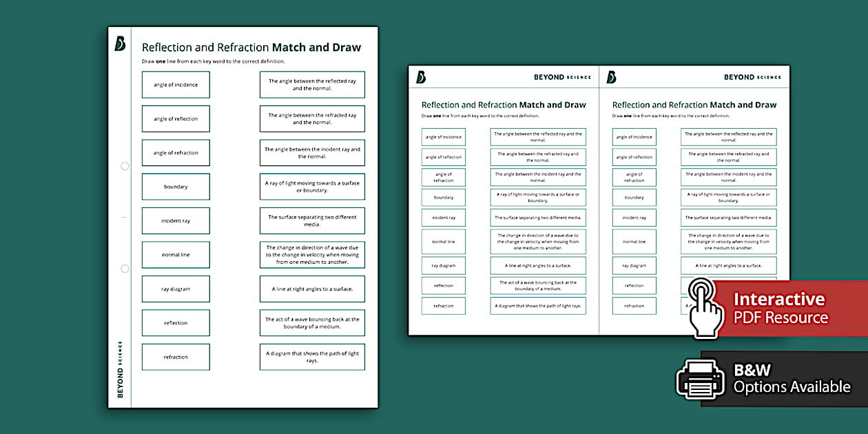Click the 'incident ray' box on middle preview page
This screenshot has width=868, height=434.
444,218
